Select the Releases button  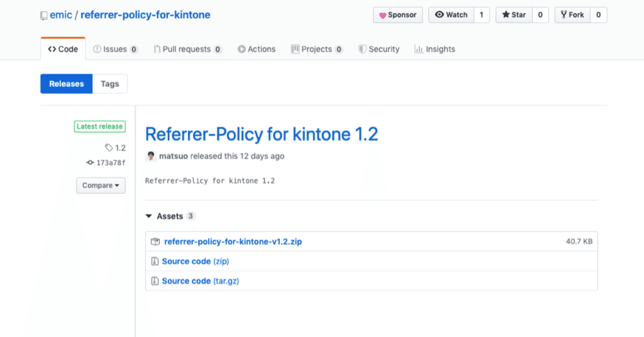click(67, 84)
